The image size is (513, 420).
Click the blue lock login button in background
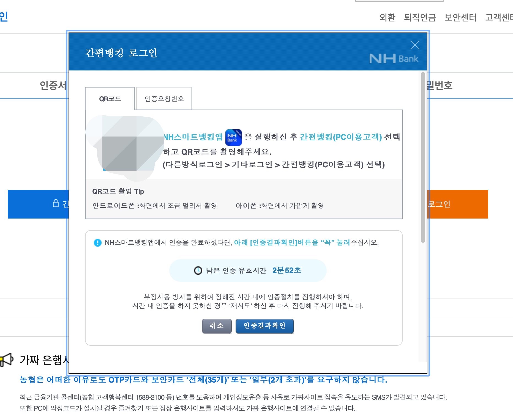(38, 204)
